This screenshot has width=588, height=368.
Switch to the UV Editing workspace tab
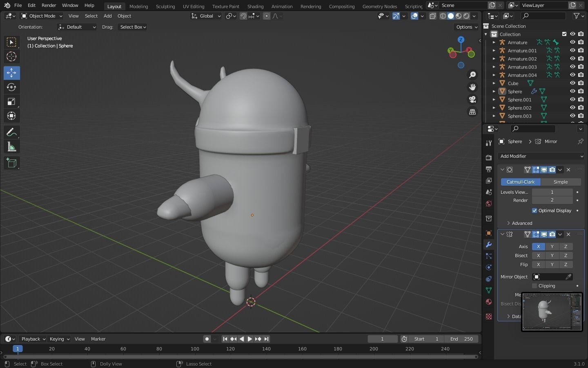click(194, 6)
